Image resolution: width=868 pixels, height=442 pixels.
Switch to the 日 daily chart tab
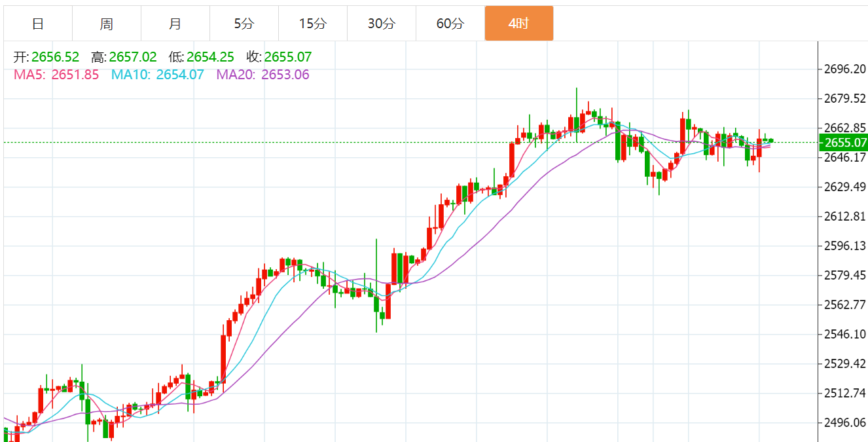tap(38, 24)
